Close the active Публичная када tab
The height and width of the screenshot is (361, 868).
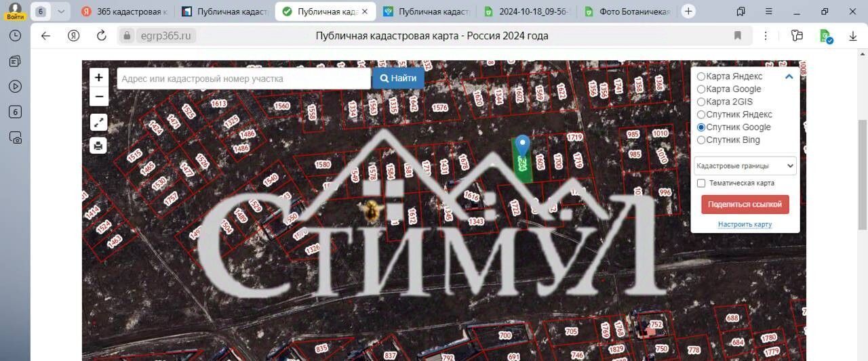365,12
